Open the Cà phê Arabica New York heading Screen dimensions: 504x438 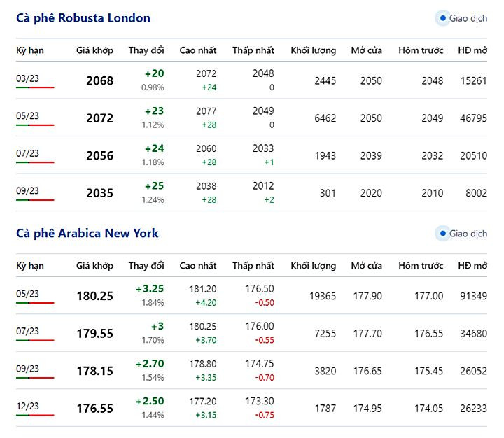[87, 233]
